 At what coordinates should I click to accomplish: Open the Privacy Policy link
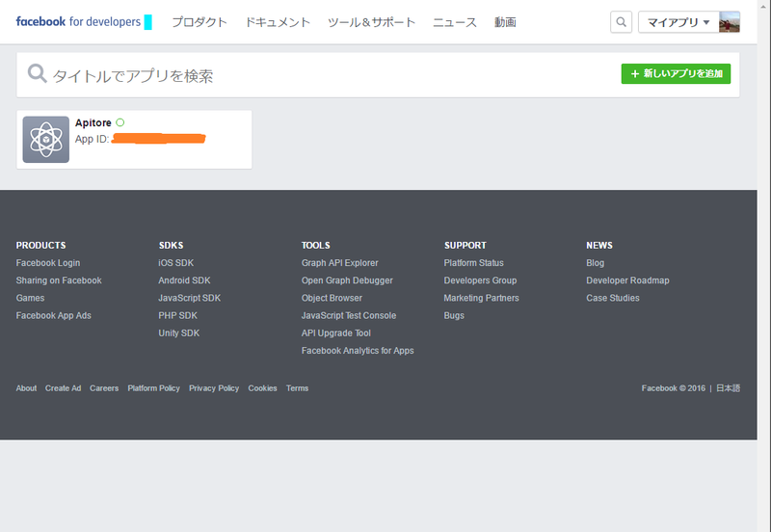(214, 388)
